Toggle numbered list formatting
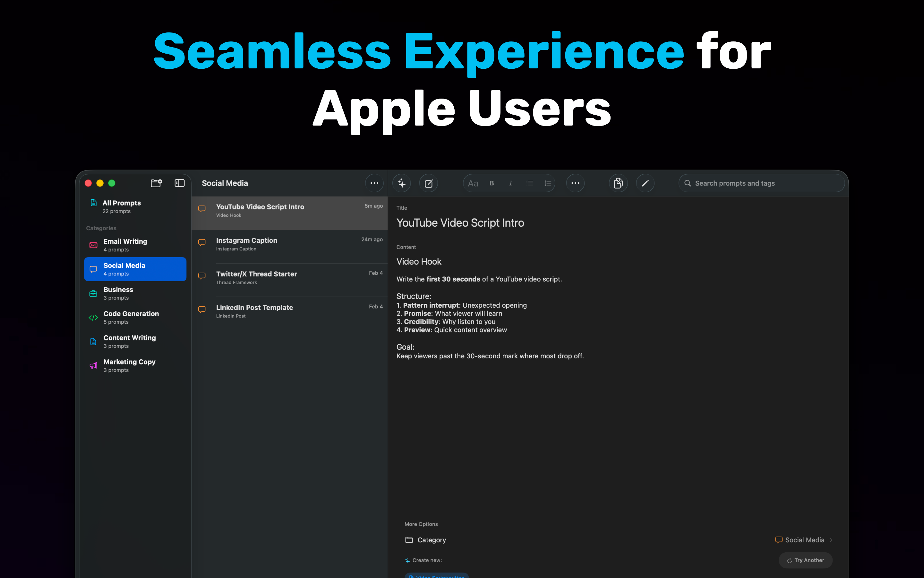The image size is (924, 578). coord(548,183)
